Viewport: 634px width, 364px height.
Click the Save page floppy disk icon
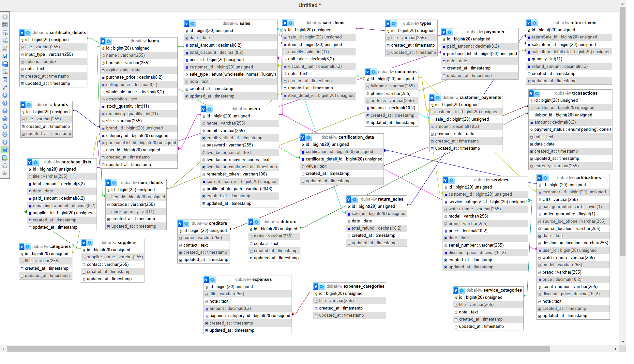pos(5,56)
